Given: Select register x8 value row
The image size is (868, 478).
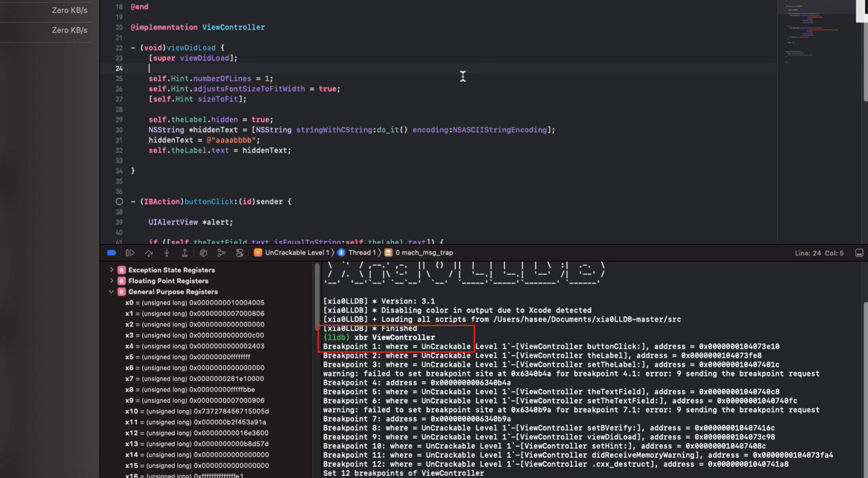Looking at the screenshot, I should [x=190, y=389].
